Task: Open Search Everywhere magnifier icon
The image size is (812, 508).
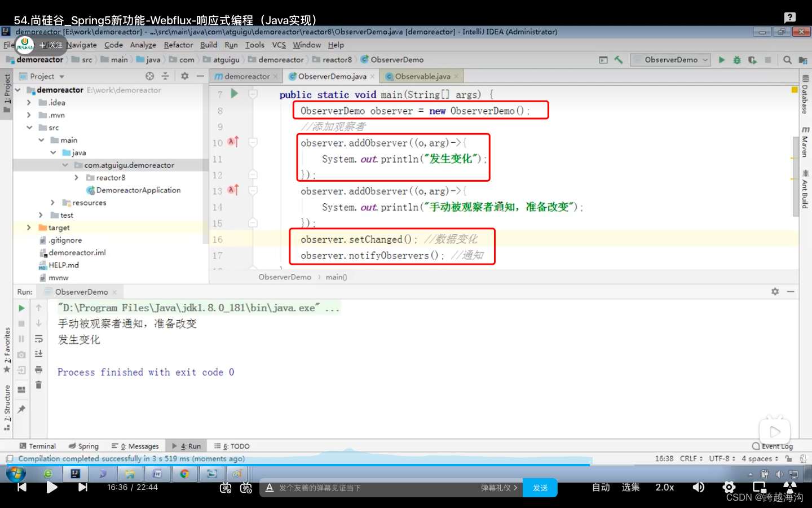Action: coord(787,60)
